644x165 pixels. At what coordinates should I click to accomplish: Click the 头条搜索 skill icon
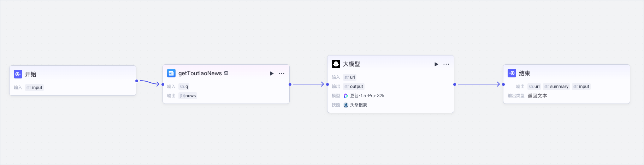346,105
